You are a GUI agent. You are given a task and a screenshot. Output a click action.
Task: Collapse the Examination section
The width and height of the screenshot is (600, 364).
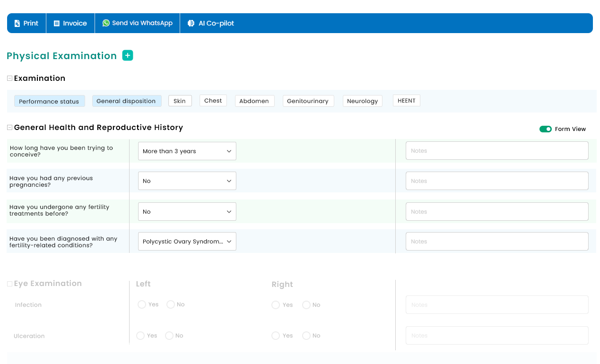(x=10, y=78)
